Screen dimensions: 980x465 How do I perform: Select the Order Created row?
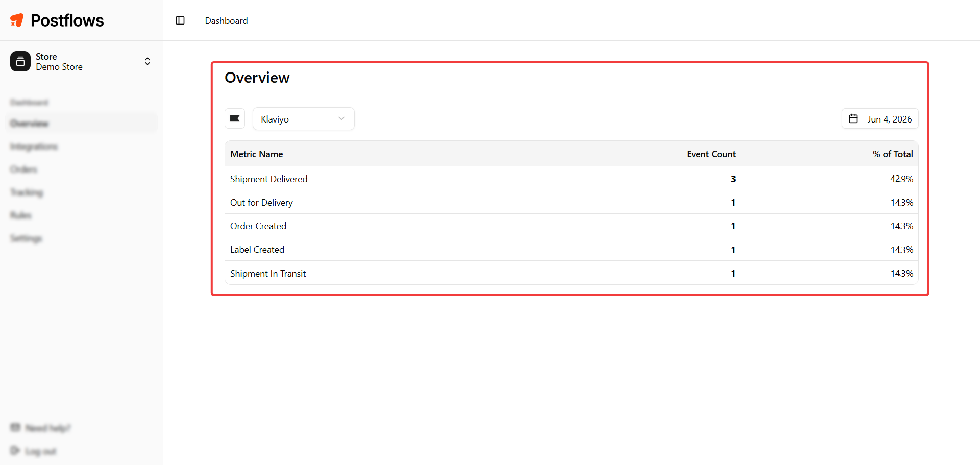click(572, 226)
